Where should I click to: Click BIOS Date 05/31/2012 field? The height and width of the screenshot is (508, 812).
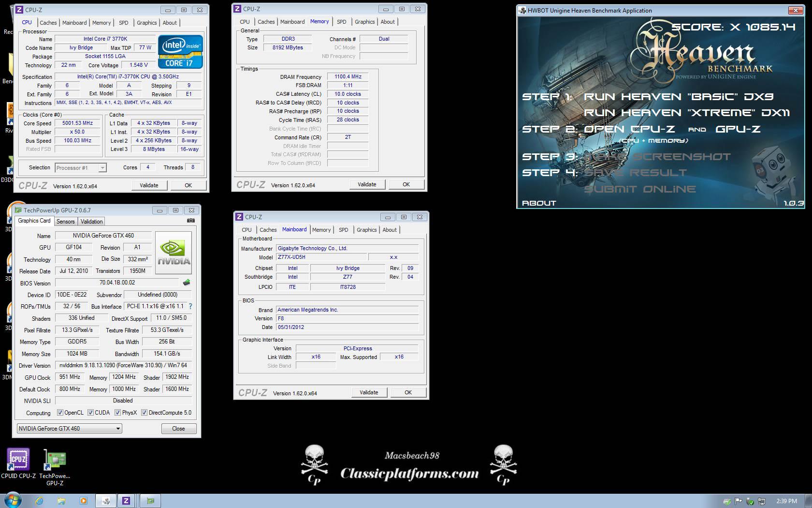coord(347,327)
